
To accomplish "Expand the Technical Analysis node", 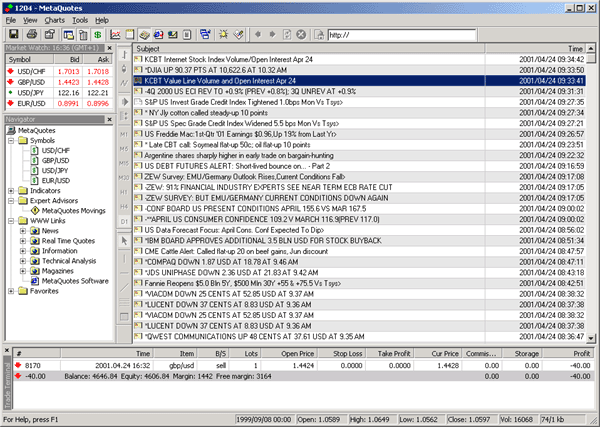I will pyautogui.click(x=23, y=261).
